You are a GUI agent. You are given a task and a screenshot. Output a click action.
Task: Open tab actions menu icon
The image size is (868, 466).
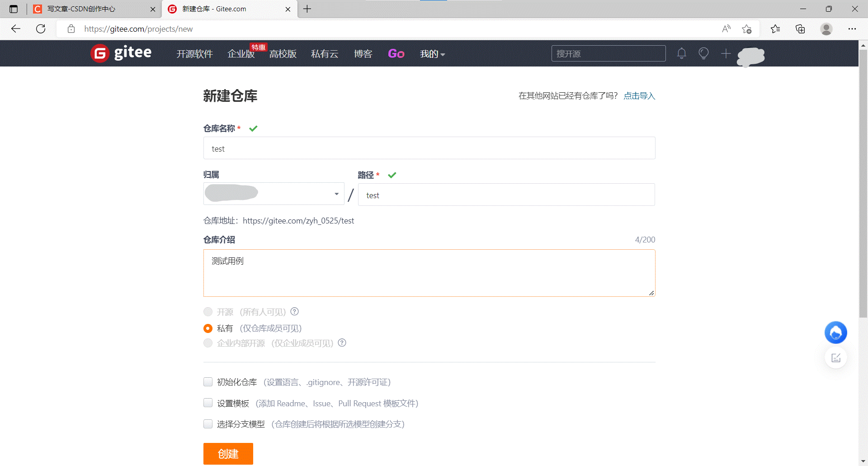[x=14, y=9]
